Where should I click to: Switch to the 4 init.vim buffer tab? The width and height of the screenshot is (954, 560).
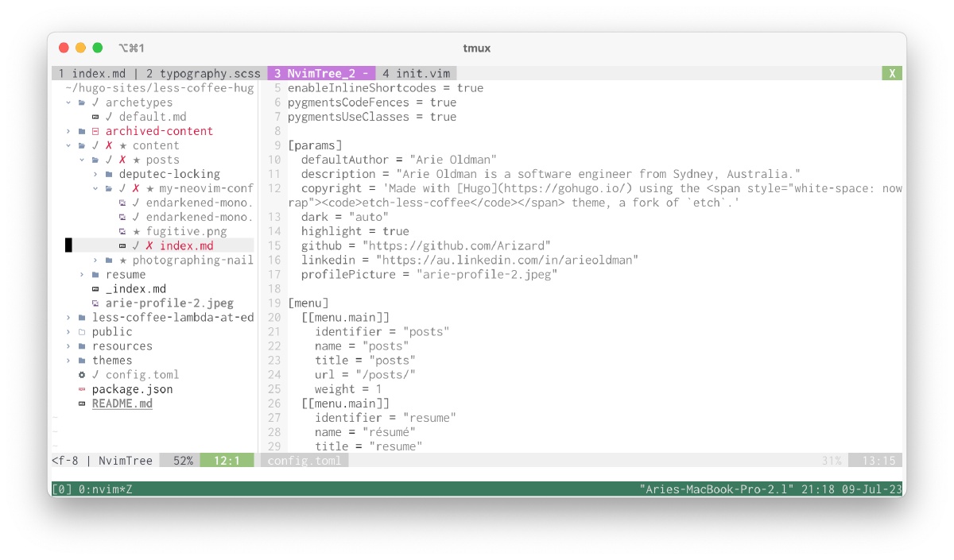[x=415, y=73]
